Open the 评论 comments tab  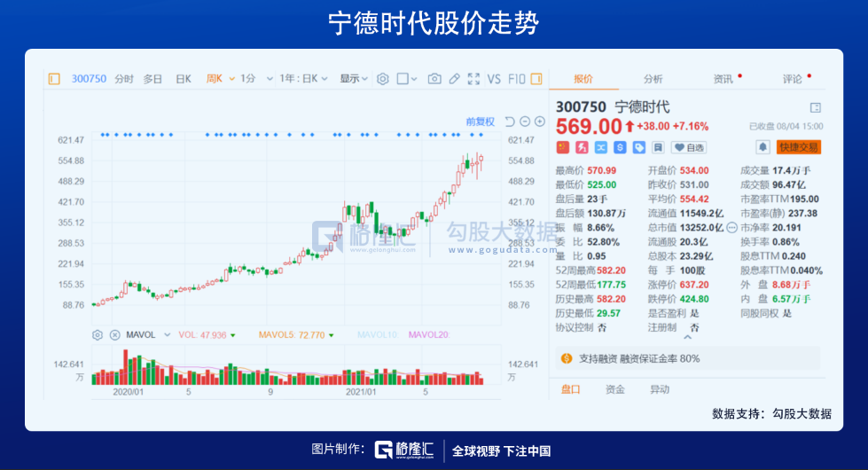pos(792,79)
